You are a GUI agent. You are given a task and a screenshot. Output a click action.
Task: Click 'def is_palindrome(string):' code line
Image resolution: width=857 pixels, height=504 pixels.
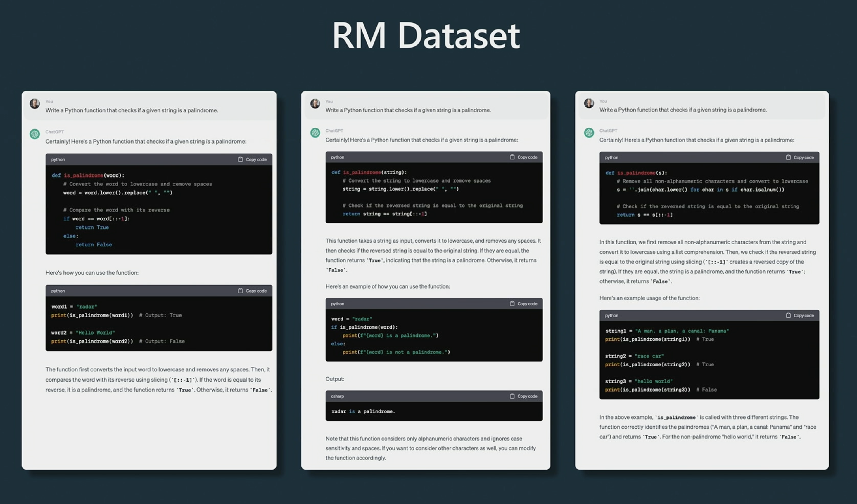coord(369,172)
